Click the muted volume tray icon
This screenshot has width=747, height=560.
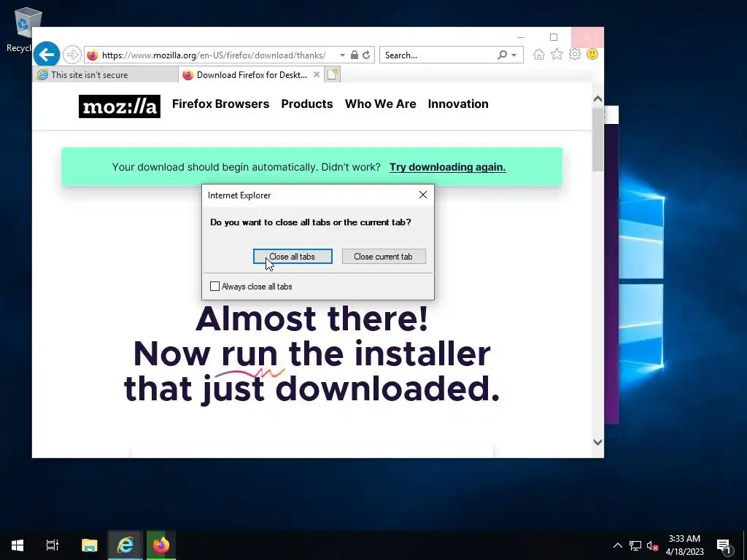[x=652, y=545]
